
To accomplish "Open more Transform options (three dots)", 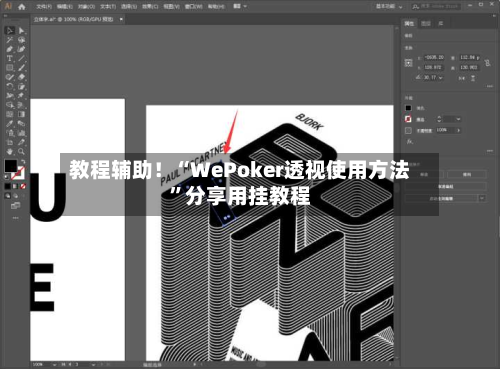I will (489, 86).
